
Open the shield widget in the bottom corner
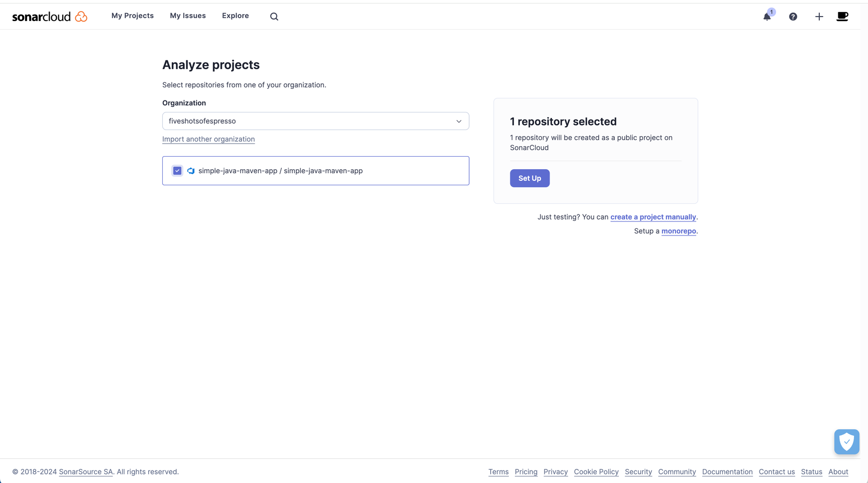[846, 442]
